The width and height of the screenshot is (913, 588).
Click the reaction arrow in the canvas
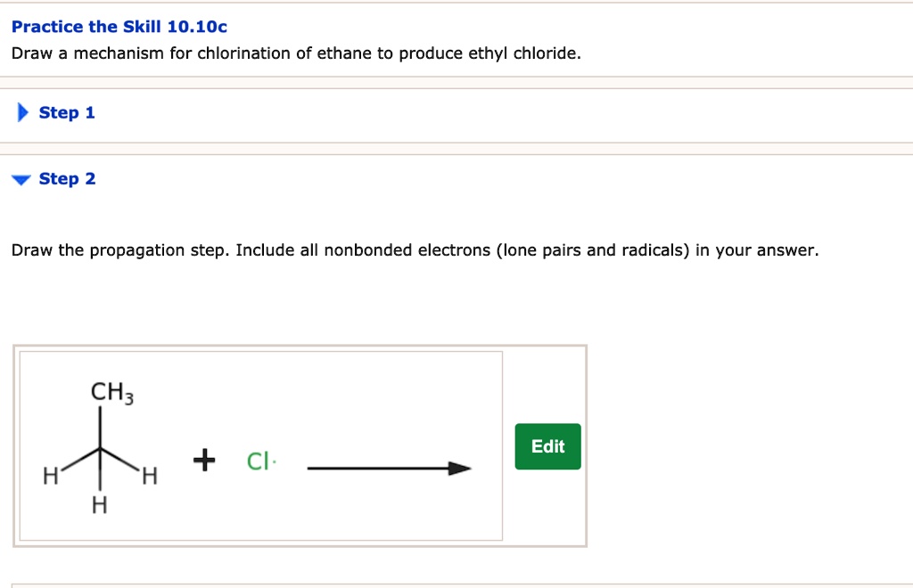pyautogui.click(x=388, y=466)
